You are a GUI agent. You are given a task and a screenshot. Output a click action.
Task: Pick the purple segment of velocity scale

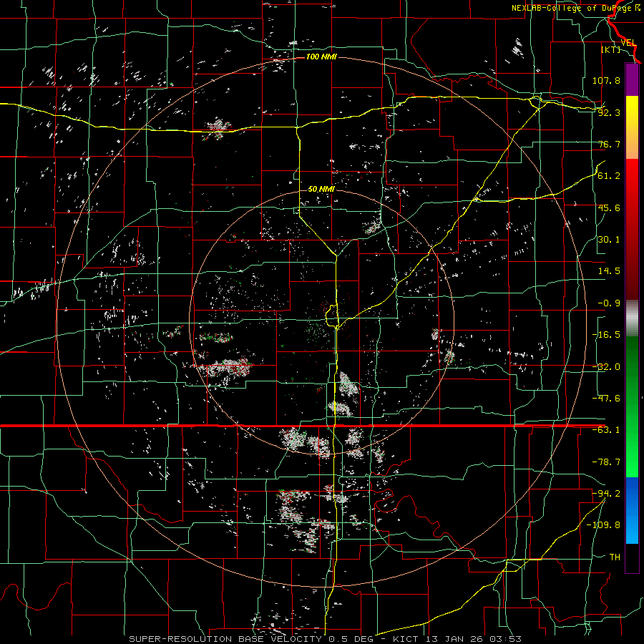(632, 79)
